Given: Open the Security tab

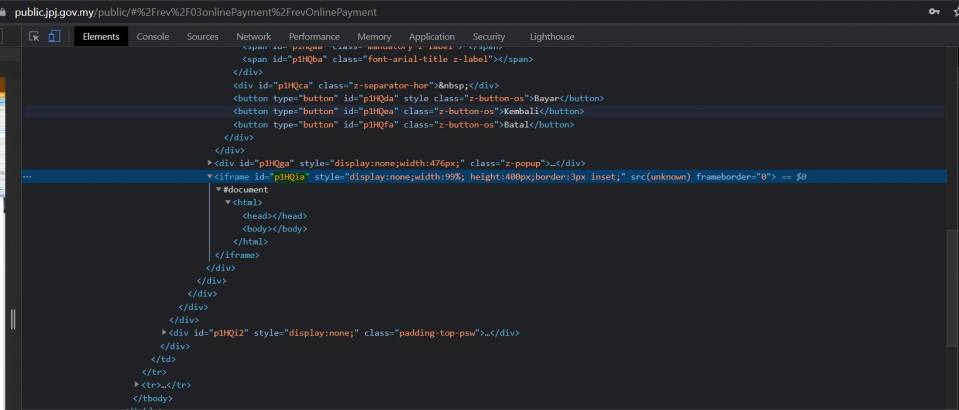Looking at the screenshot, I should click(x=489, y=37).
